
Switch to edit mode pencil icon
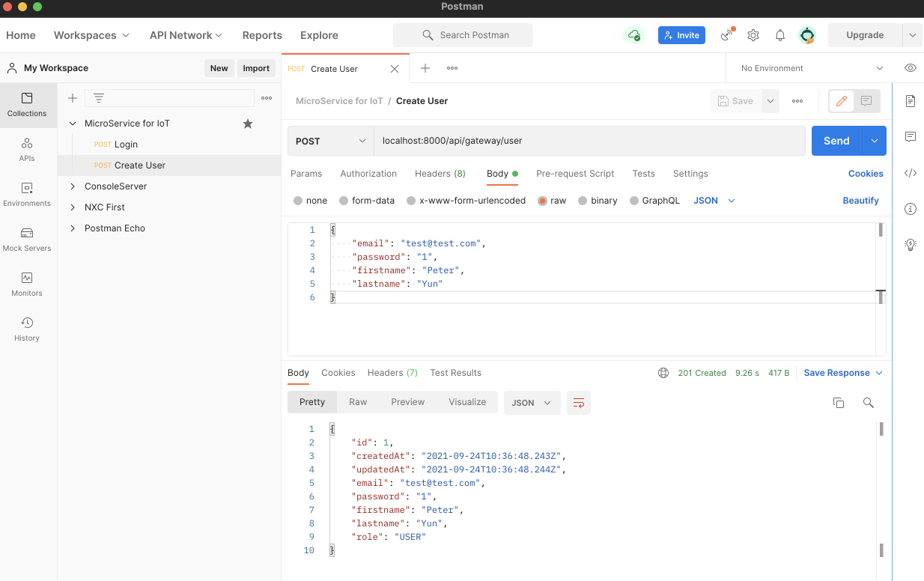(x=842, y=101)
